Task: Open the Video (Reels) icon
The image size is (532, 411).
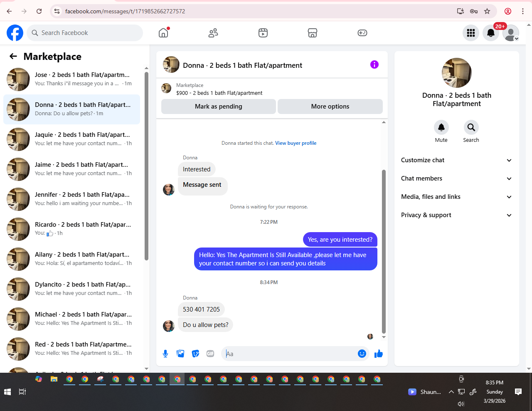Action: tap(263, 33)
